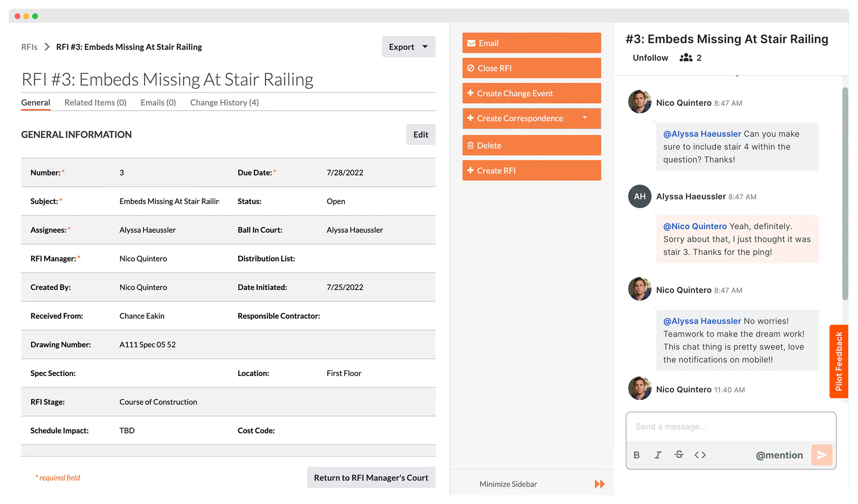Image resolution: width=858 pixels, height=504 pixels.
Task: Toggle bold formatting in message box
Action: point(636,455)
